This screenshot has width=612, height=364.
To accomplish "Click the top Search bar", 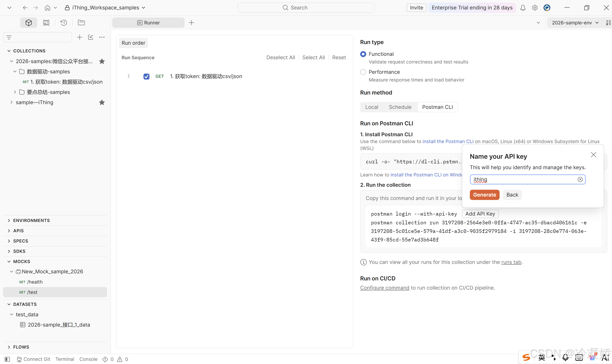I will pos(306,8).
